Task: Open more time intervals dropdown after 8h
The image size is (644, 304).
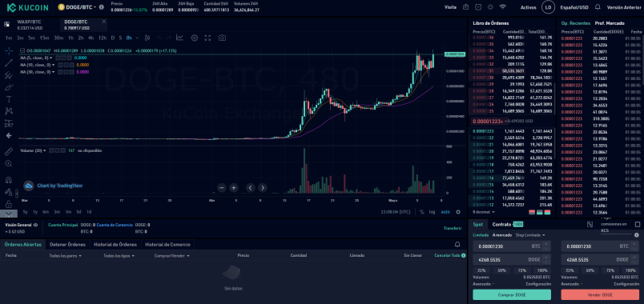Action: (x=137, y=38)
